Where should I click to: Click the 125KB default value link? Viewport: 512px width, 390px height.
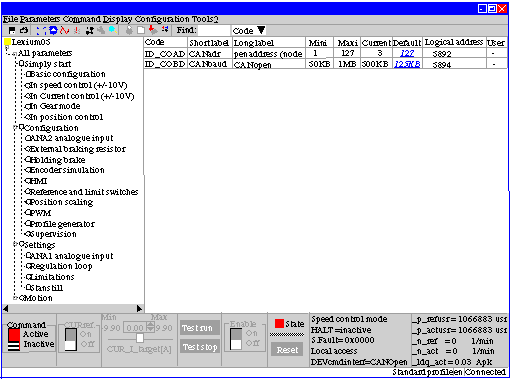(x=407, y=64)
